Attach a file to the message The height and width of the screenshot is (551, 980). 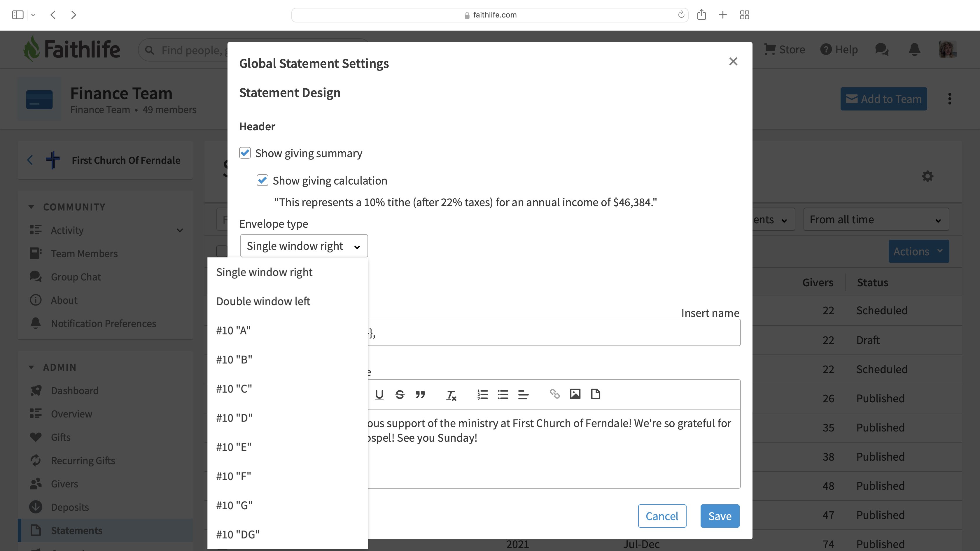(x=596, y=394)
